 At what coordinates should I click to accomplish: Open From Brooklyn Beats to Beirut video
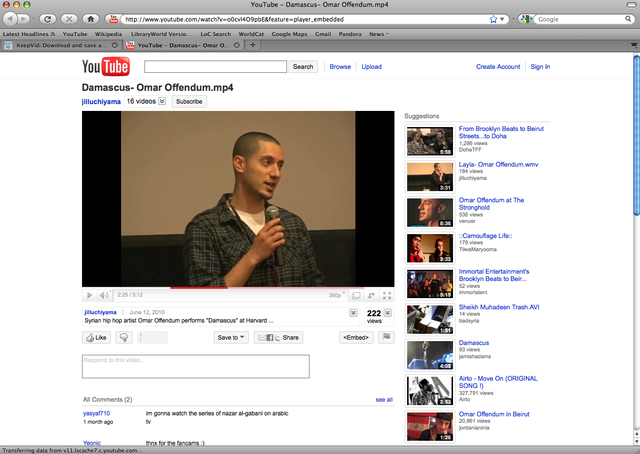501,132
